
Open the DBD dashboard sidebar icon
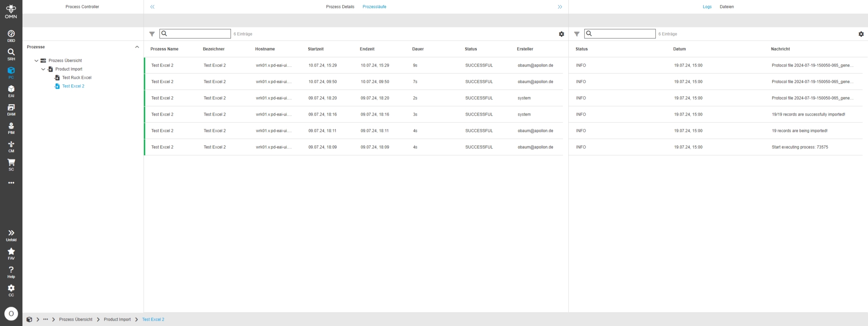coord(11,36)
